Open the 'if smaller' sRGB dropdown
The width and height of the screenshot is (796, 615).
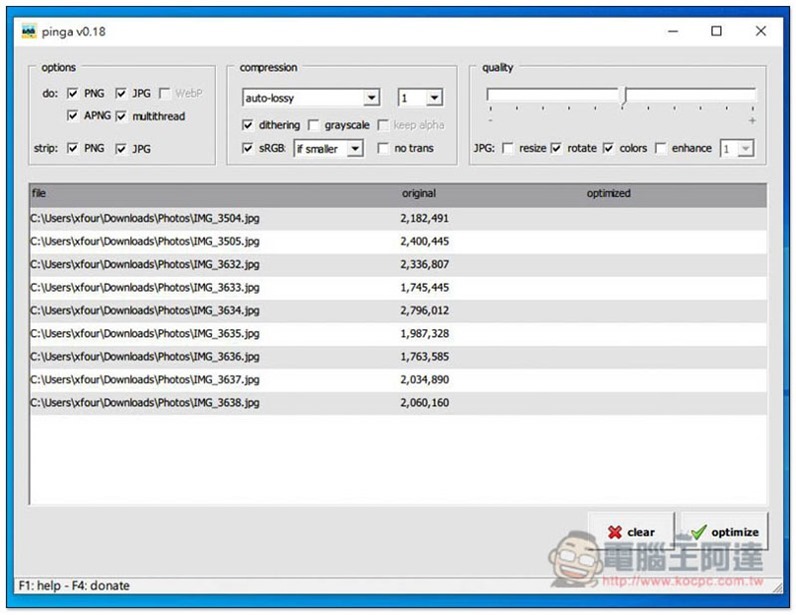coord(329,149)
